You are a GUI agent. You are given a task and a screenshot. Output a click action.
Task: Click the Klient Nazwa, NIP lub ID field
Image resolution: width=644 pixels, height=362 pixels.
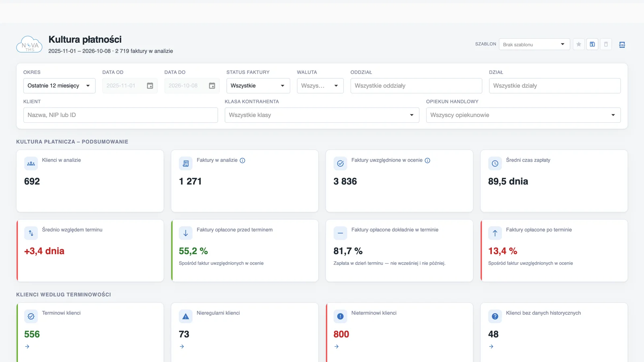pos(120,115)
